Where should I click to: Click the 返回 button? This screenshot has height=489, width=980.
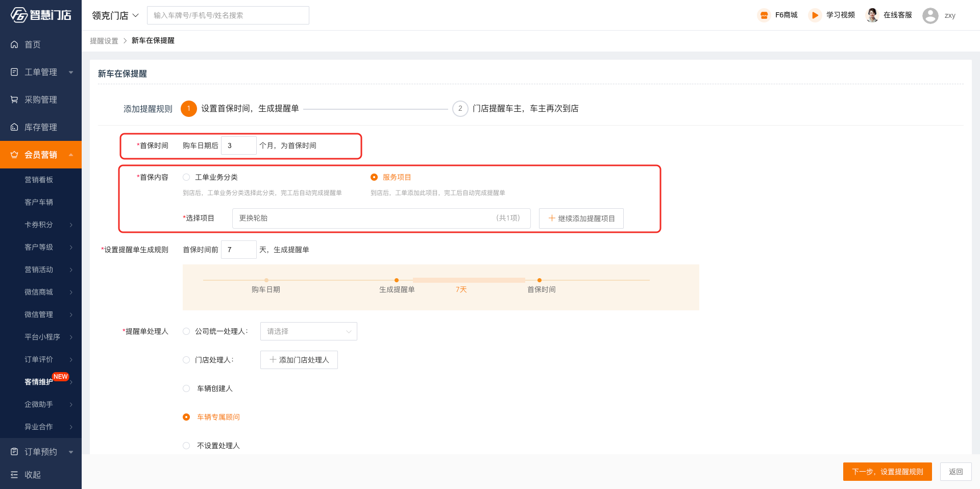click(956, 472)
